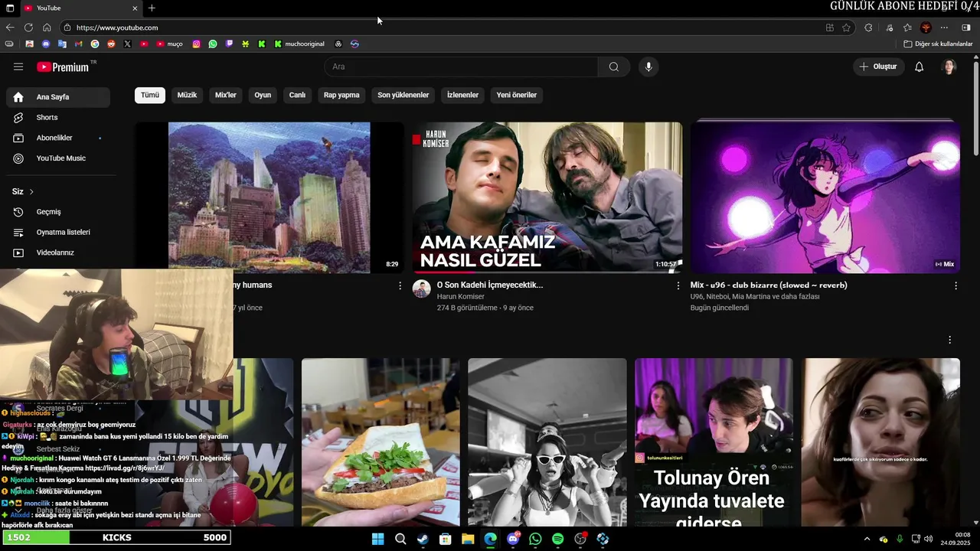Image resolution: width=980 pixels, height=551 pixels.
Task: Open the Gmail bookmark icon
Action: click(78, 44)
